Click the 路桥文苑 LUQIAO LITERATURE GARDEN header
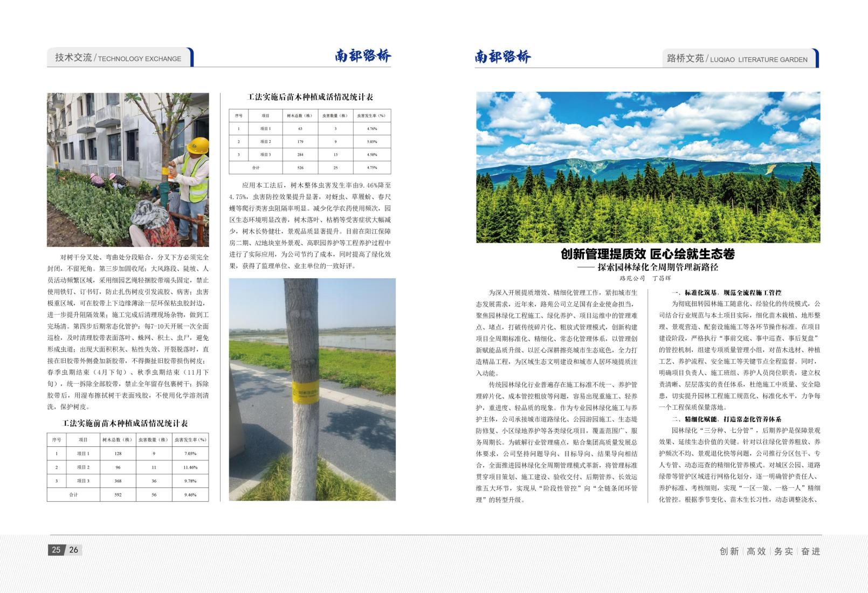The image size is (868, 593). coord(740,58)
